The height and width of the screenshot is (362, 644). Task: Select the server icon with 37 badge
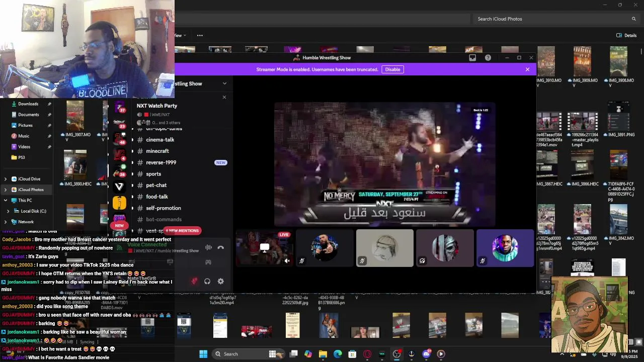coord(119,107)
